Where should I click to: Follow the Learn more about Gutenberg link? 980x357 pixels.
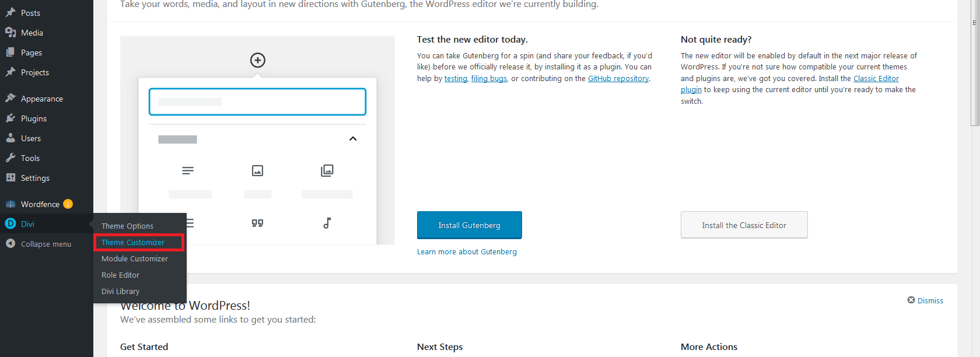467,252
